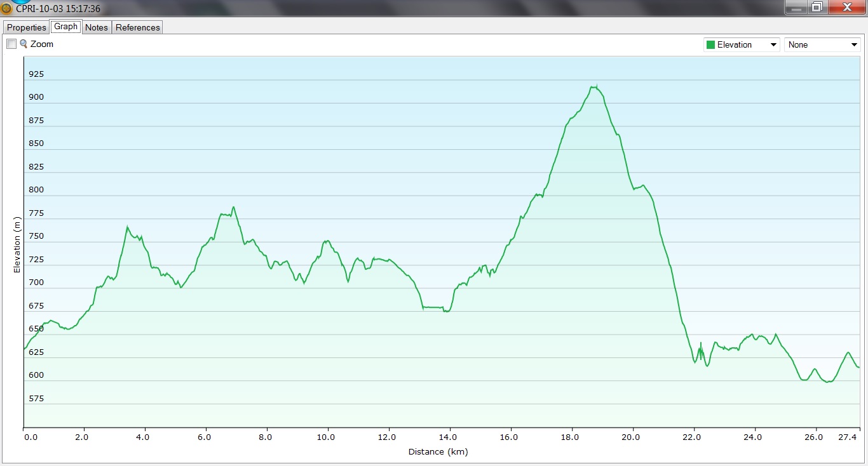Close the CPRI-10-03 window

click(x=846, y=7)
